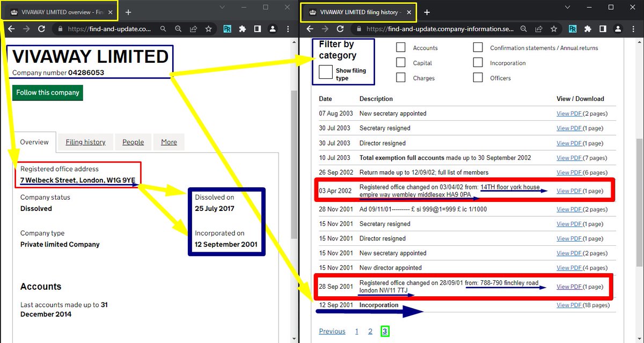
Task: Open View PDF for 07 Aug 2003 New secretary appointed
Action: pyautogui.click(x=569, y=113)
